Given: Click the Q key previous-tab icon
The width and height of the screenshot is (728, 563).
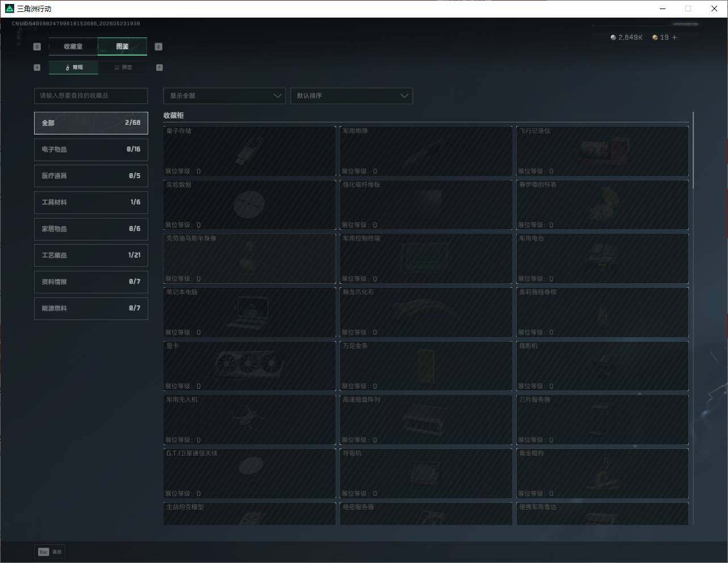Looking at the screenshot, I should pyautogui.click(x=37, y=47).
